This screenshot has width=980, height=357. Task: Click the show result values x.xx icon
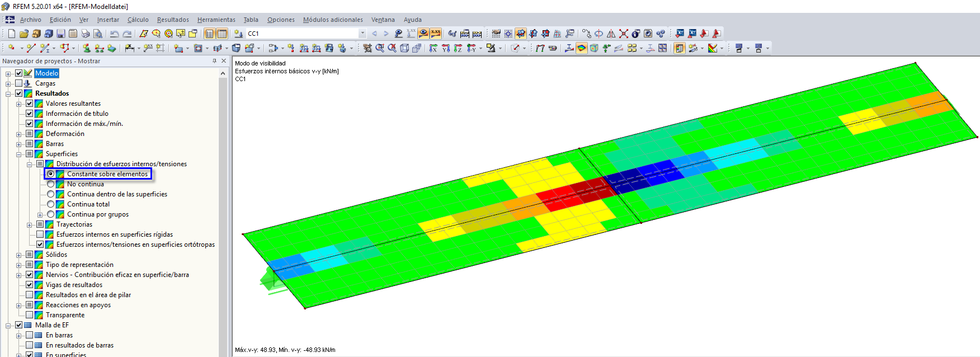pos(436,34)
